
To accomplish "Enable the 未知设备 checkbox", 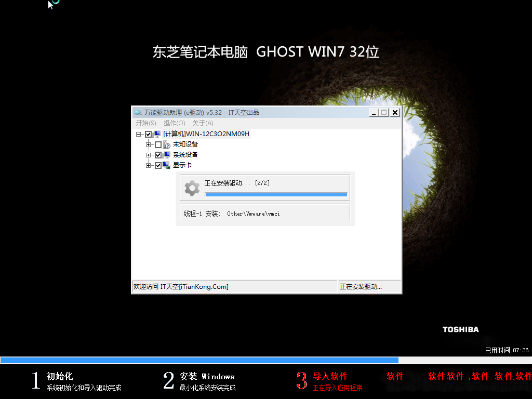I will [x=158, y=144].
